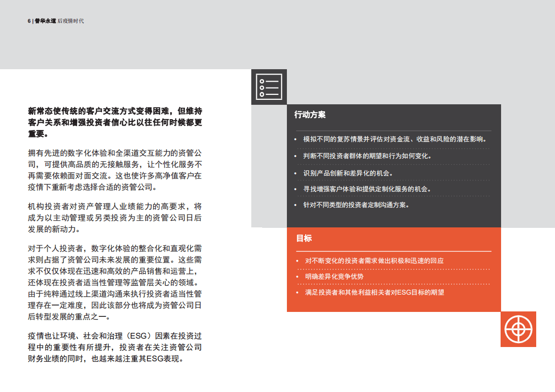Screen dimensions: 555x392
Task: Select the orange target crosshair icon
Action: click(518, 330)
